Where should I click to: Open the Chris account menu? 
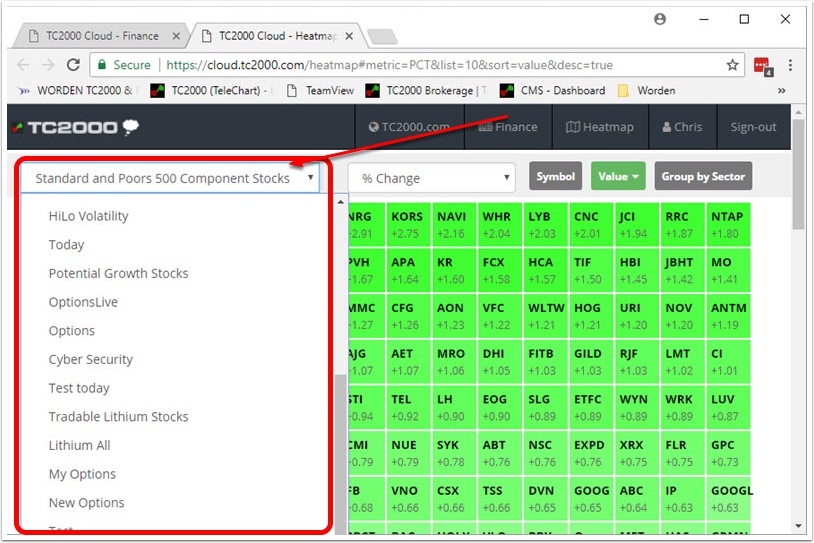(x=683, y=127)
